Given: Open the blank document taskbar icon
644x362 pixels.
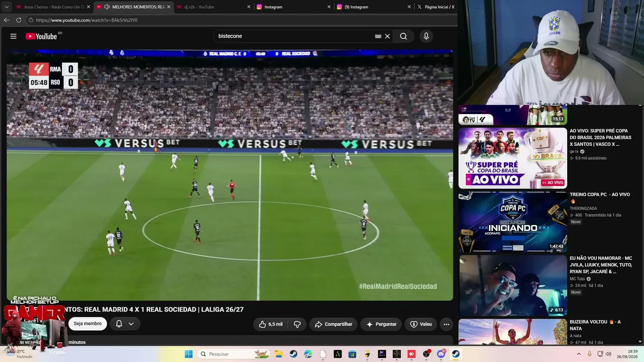Looking at the screenshot, I should (x=323, y=354).
